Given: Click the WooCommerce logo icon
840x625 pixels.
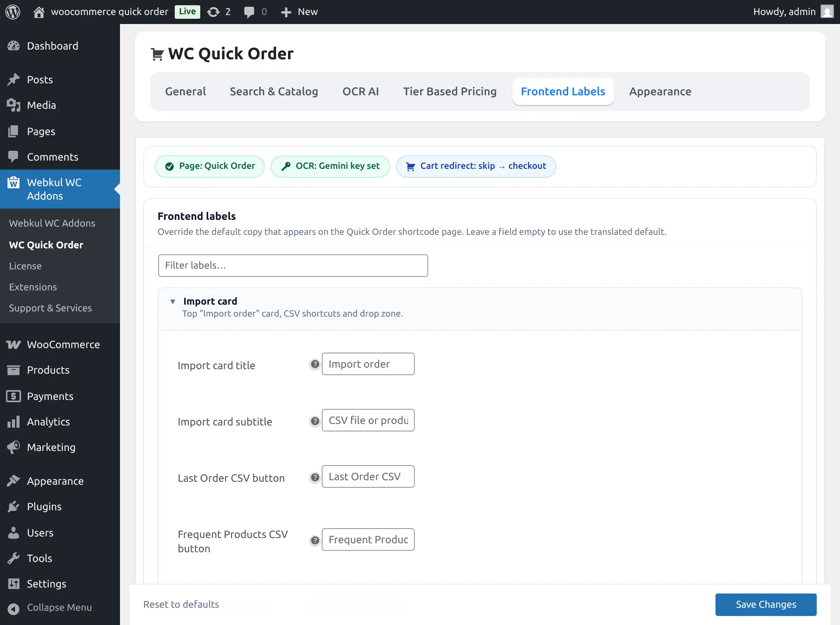Looking at the screenshot, I should tap(13, 344).
